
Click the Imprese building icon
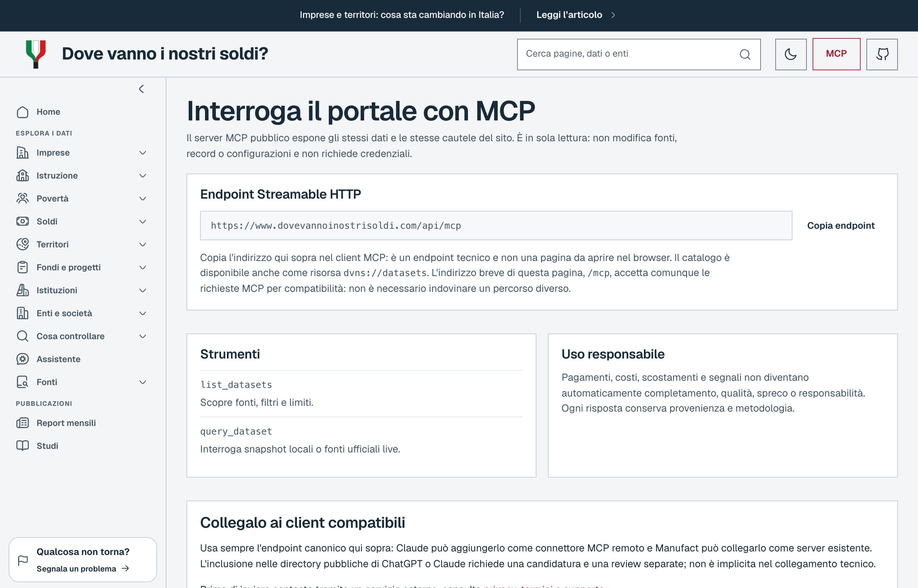pos(23,153)
